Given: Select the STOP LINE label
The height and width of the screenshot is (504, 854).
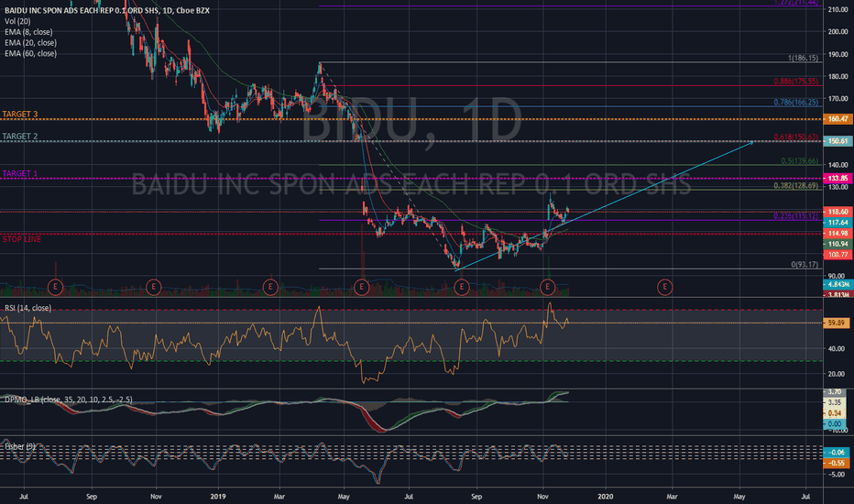Looking at the screenshot, I should (x=22, y=238).
